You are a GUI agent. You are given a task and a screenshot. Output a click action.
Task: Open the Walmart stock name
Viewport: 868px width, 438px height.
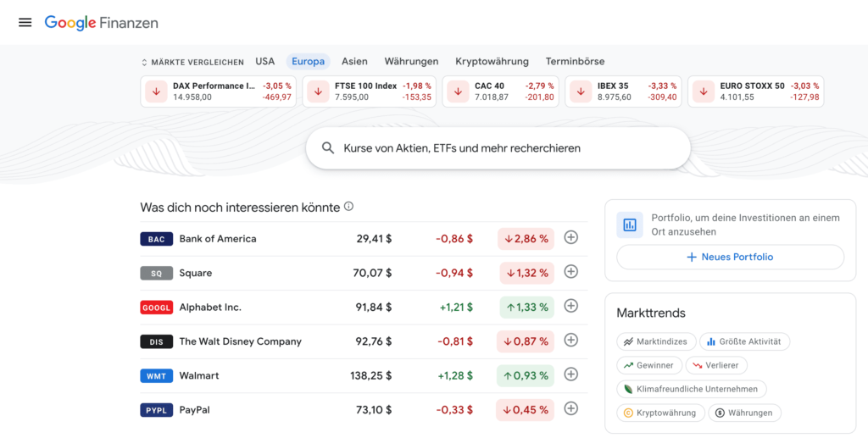[x=199, y=376]
